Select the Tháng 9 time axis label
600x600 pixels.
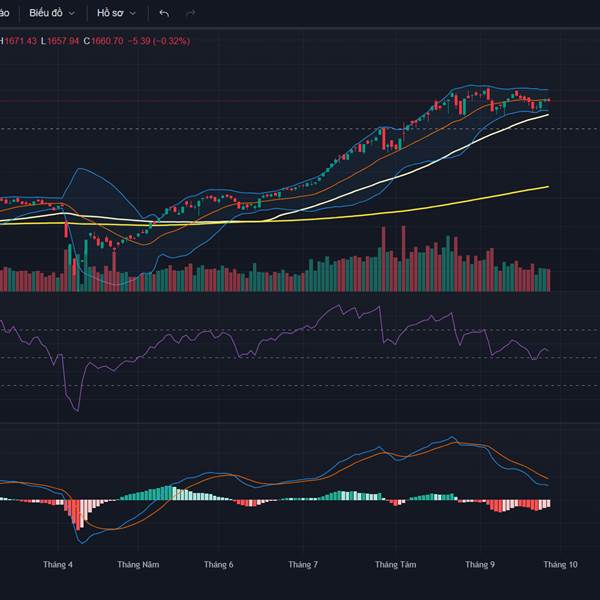pos(480,565)
